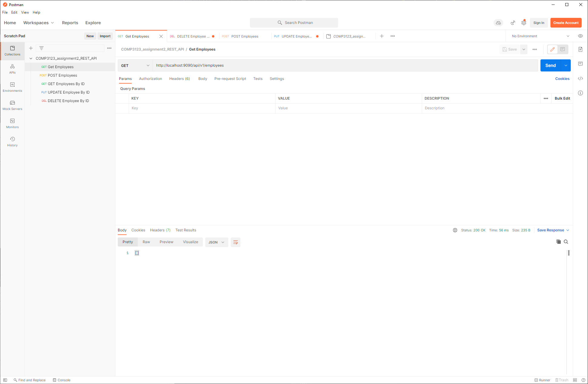Image resolution: width=588 pixels, height=384 pixels.
Task: Open the Save Response dropdown
Action: (553, 230)
